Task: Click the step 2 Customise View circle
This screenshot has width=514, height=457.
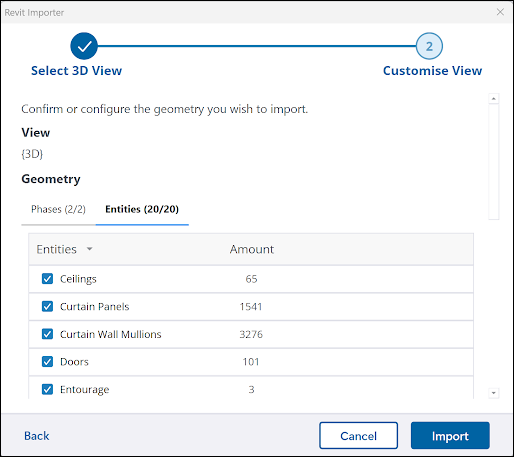Action: tap(429, 46)
